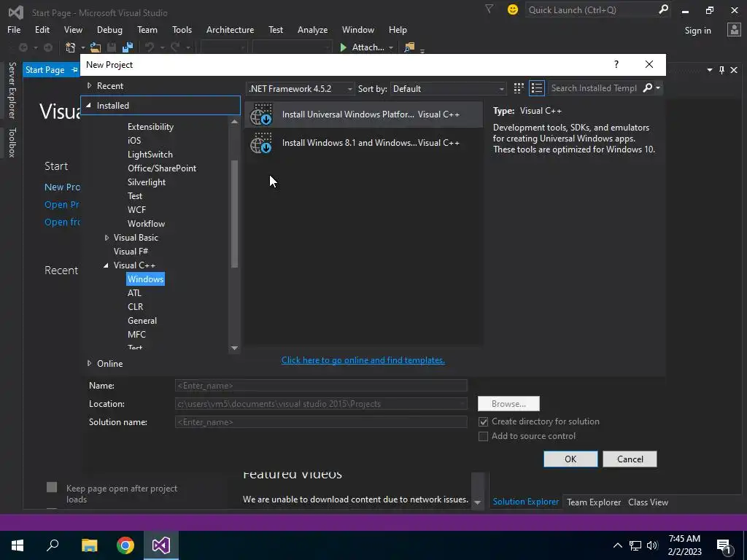Select the Visual F# tree item

tap(131, 252)
